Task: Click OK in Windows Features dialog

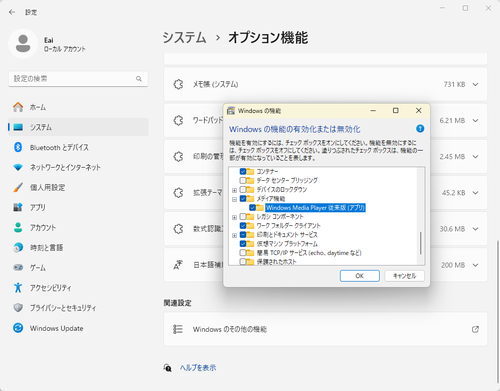Action: (360, 276)
